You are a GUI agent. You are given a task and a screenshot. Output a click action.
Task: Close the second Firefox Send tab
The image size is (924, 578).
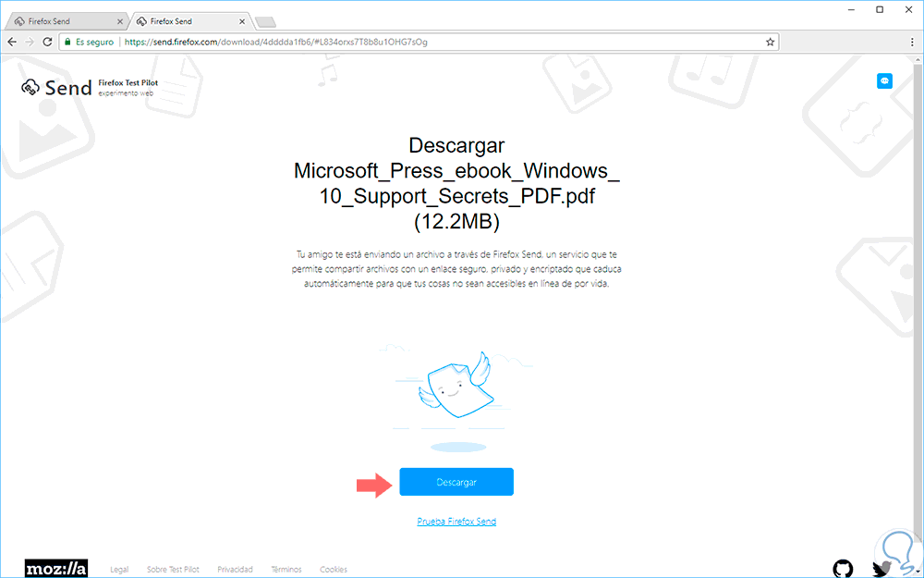[x=242, y=21]
